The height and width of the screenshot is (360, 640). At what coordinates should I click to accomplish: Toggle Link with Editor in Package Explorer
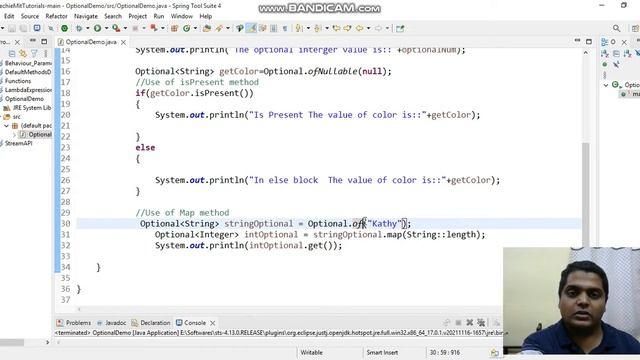tap(23, 53)
